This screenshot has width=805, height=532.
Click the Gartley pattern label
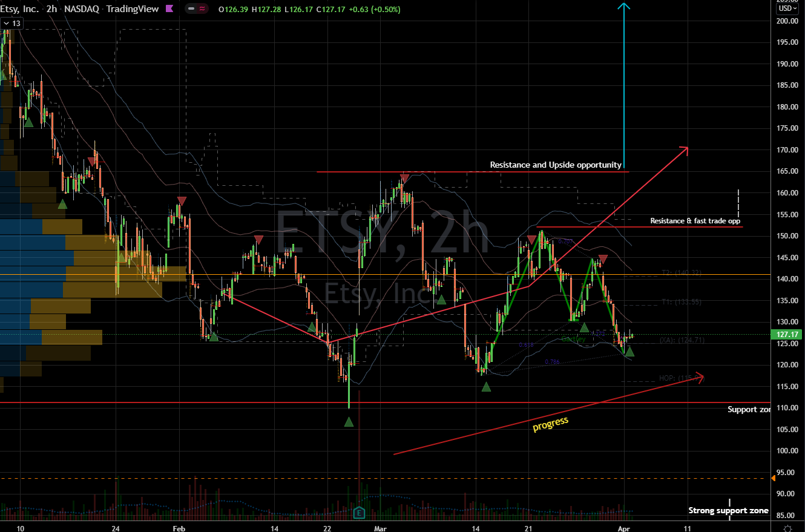tap(573, 340)
